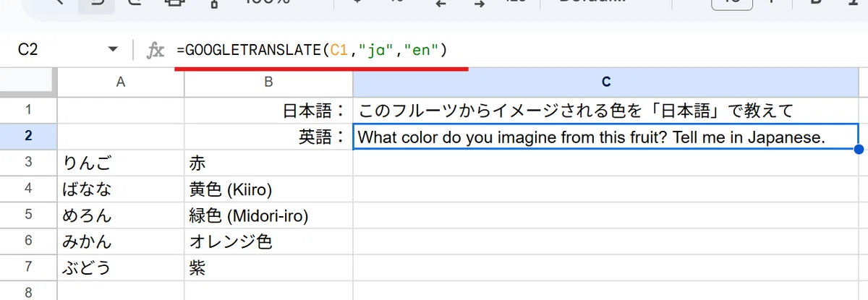Click the cell containing ばなな
Viewport: 868px width, 300px height.
pos(121,189)
